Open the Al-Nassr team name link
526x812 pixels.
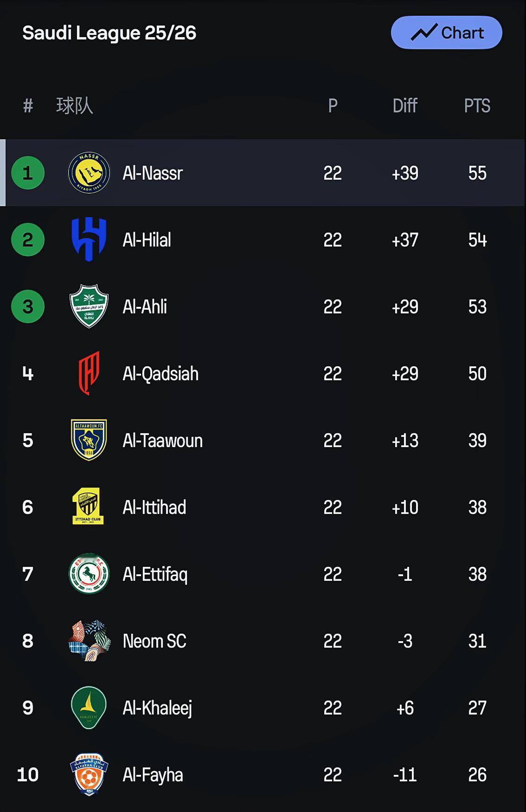pos(153,173)
